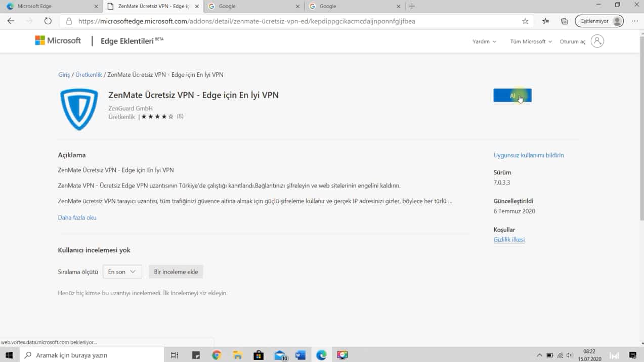Click the network icon in the system tray
The height and width of the screenshot is (362, 644).
tap(560, 355)
